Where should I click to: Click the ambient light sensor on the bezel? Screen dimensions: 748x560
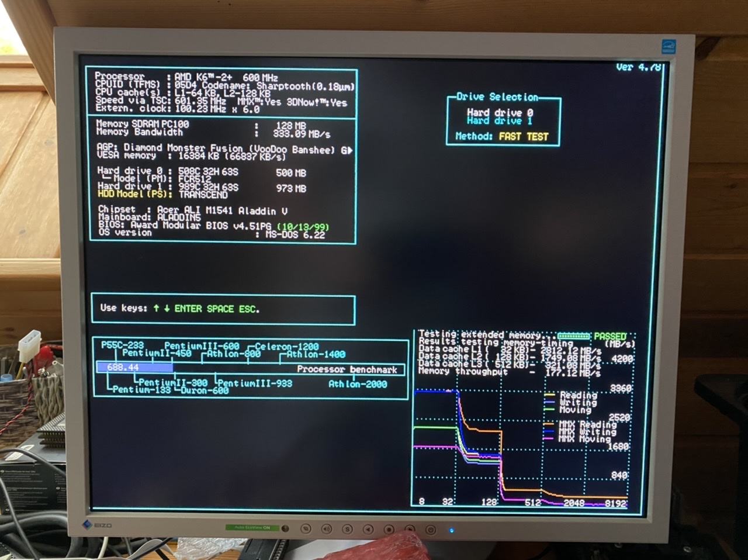point(285,528)
